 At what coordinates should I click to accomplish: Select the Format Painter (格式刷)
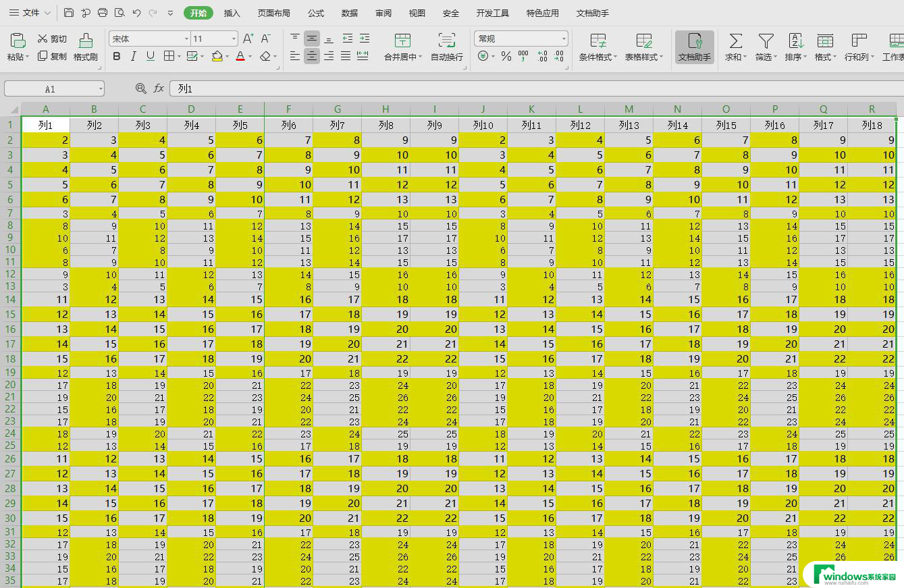tap(86, 47)
